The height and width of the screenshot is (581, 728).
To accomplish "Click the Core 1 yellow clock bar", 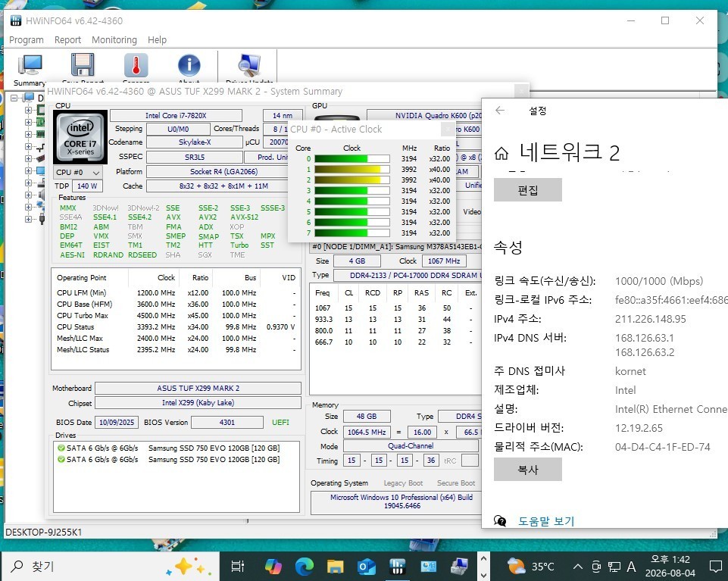I will pos(352,170).
